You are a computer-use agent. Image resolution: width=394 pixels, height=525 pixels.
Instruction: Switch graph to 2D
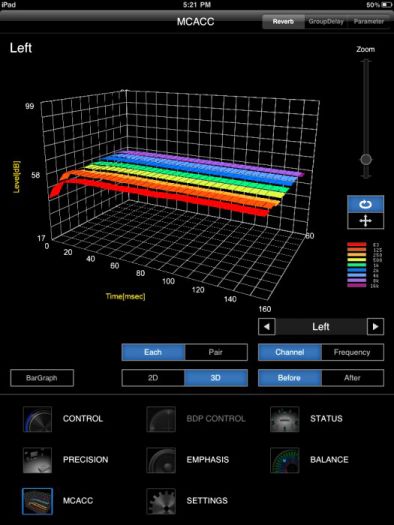click(x=153, y=378)
